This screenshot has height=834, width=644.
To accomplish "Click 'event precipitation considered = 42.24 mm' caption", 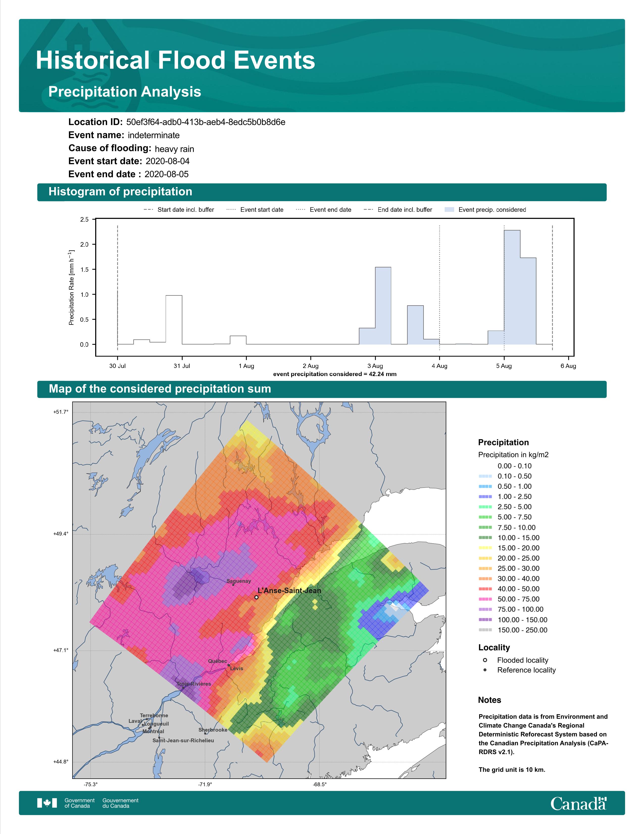I will (335, 374).
